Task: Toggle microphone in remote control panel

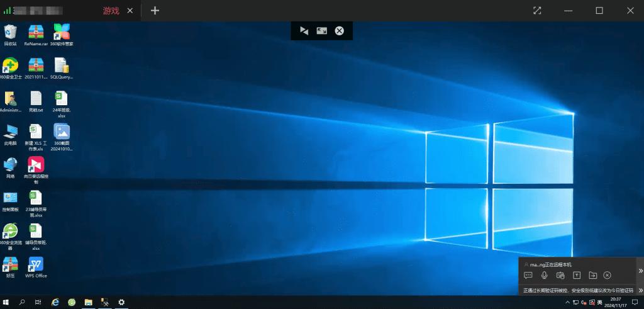Action: 544,275
